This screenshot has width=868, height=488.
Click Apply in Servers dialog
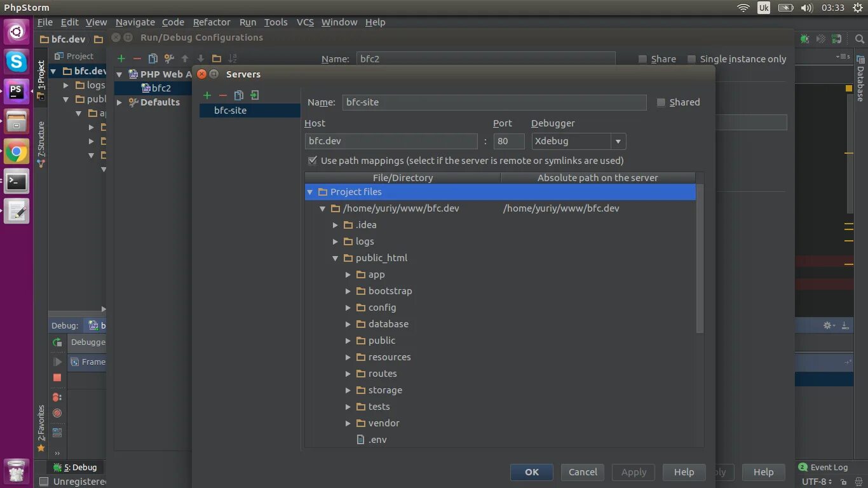coord(634,472)
